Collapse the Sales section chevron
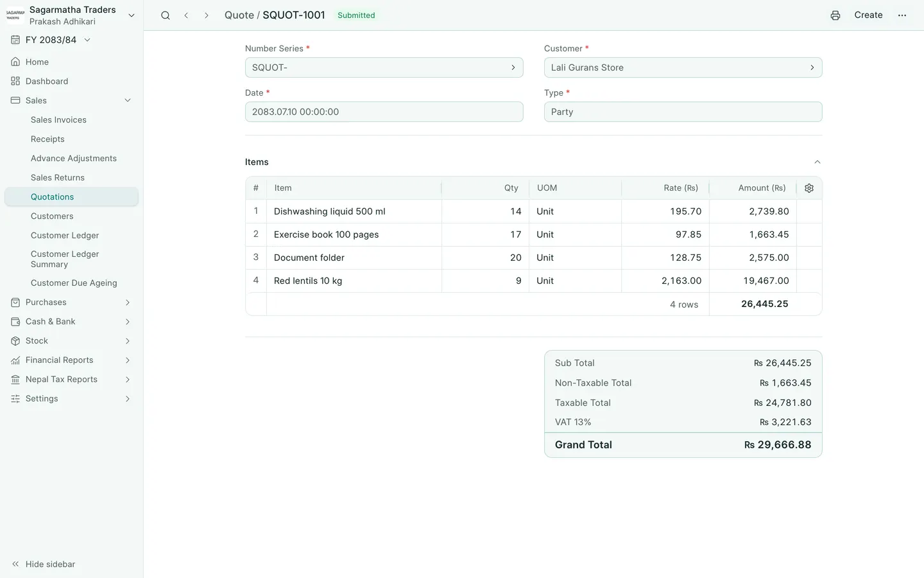 pos(128,101)
